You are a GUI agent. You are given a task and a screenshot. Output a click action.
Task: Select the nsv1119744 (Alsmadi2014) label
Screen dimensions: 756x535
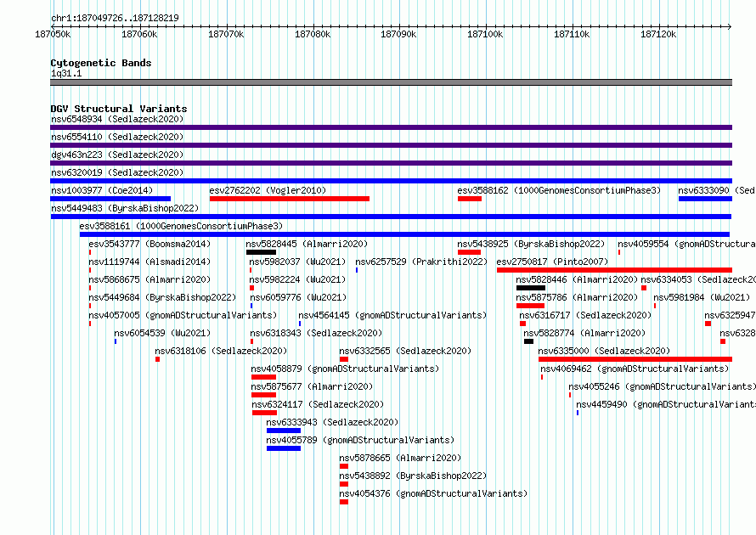[150, 262]
